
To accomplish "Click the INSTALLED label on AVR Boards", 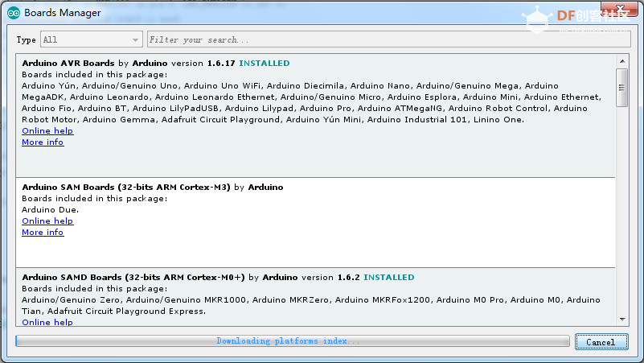I will pyautogui.click(x=265, y=64).
